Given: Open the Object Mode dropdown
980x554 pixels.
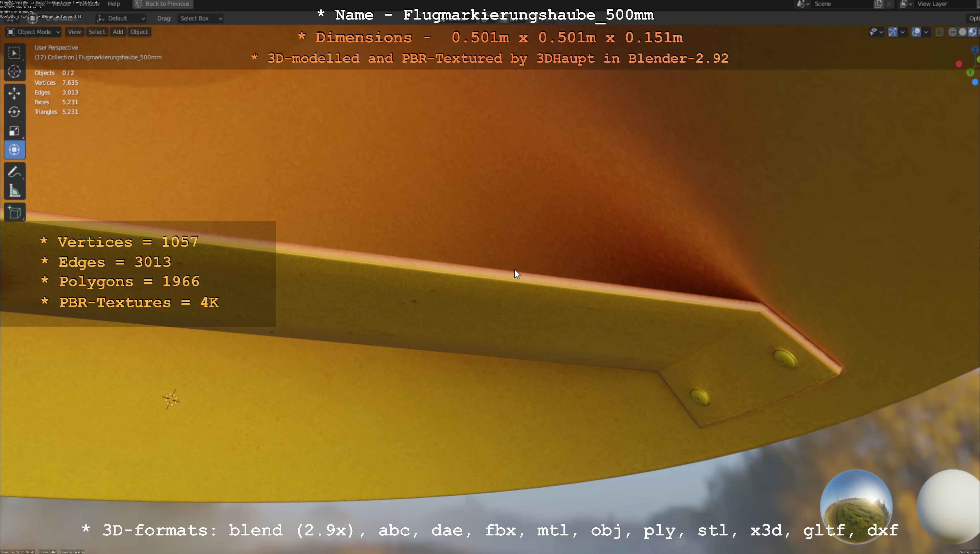Looking at the screenshot, I should [x=33, y=32].
